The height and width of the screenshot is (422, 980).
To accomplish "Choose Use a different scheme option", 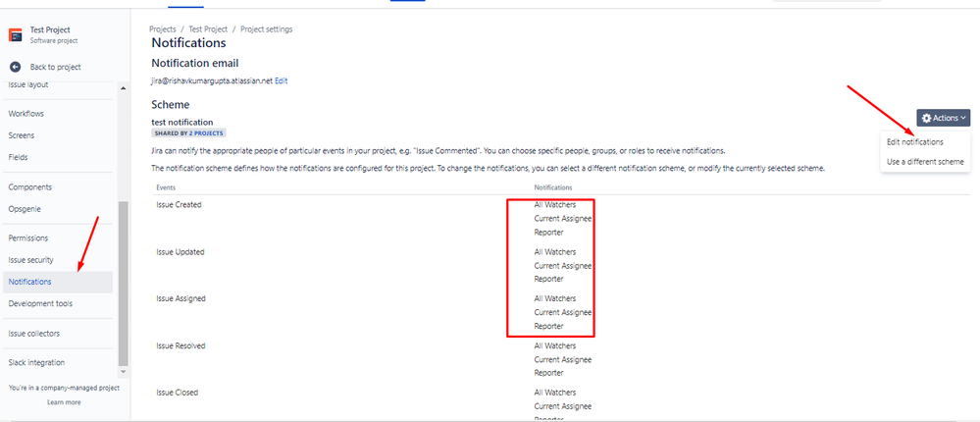I will [x=925, y=162].
